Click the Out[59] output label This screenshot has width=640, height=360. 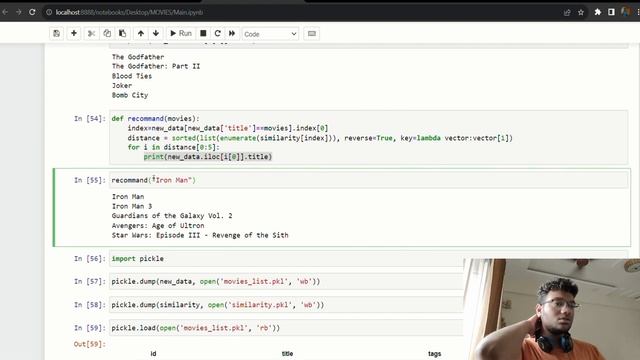click(x=90, y=344)
